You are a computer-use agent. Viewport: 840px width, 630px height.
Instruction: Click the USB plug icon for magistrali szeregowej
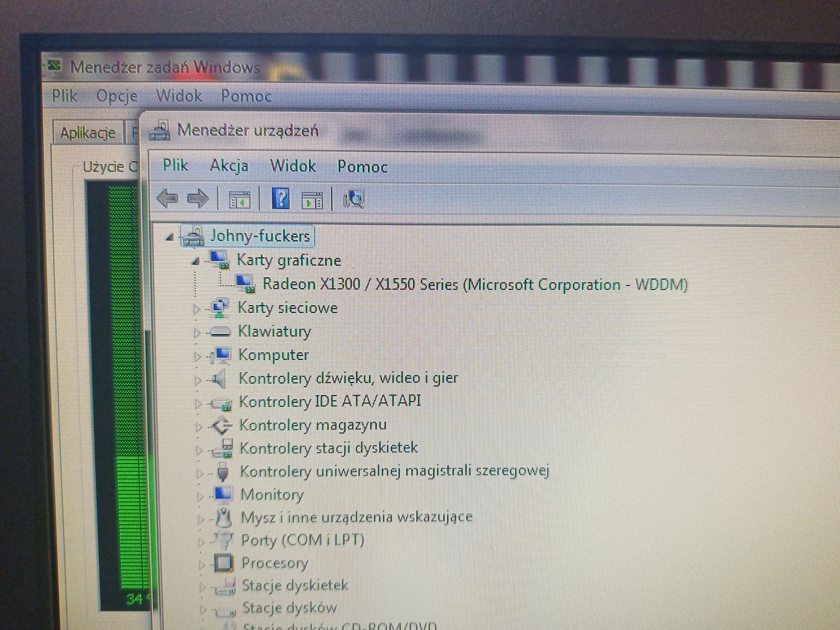click(x=223, y=472)
